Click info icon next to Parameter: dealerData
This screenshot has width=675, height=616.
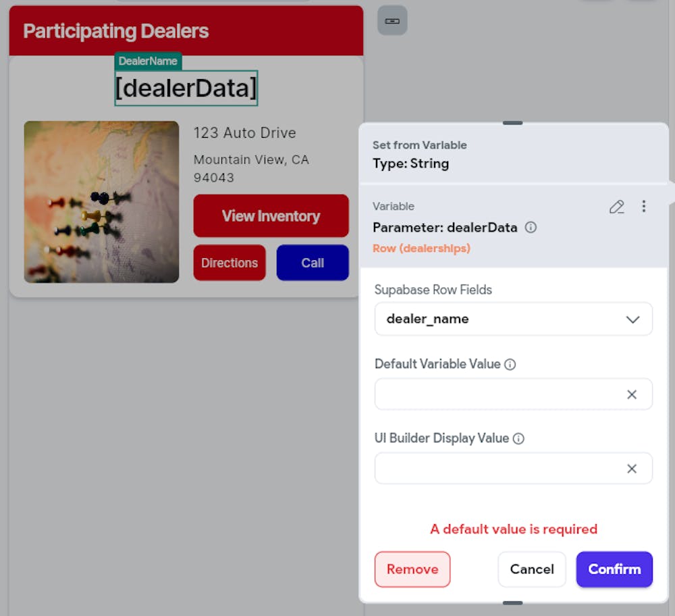[531, 228]
